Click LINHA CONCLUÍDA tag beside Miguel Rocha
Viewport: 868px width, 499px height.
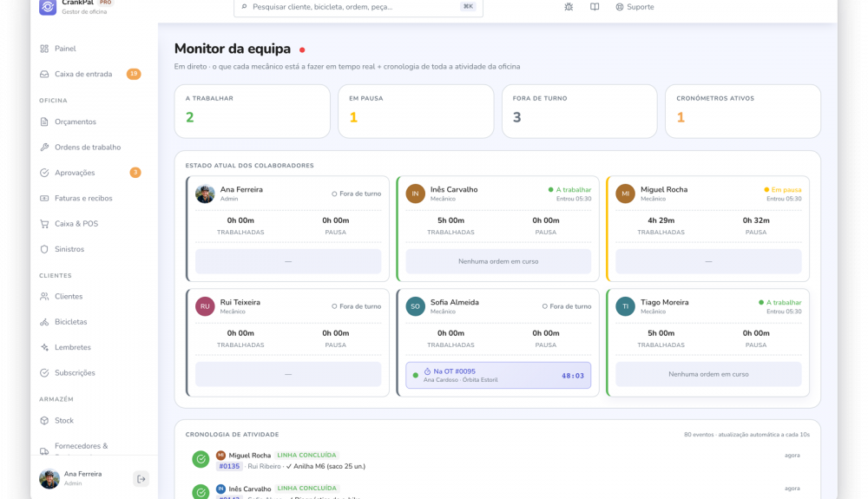point(306,456)
